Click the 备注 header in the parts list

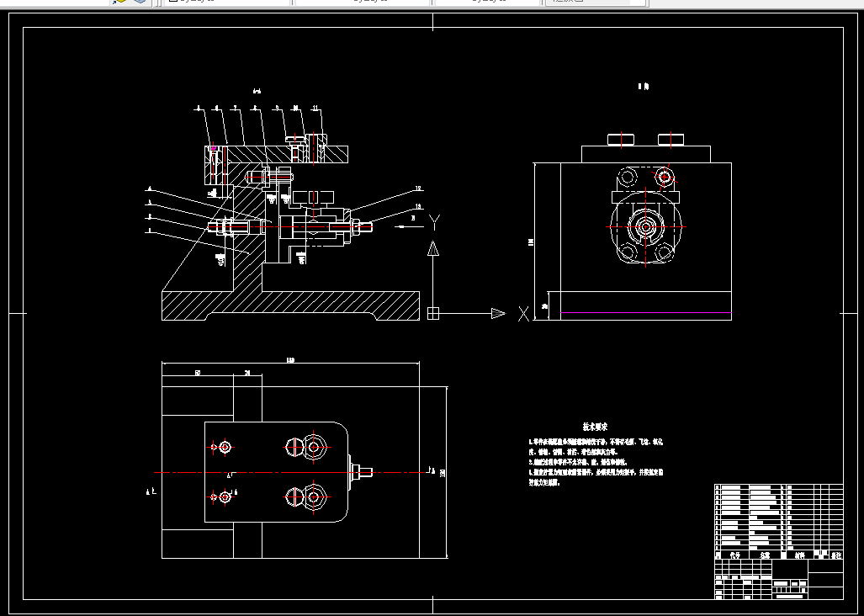point(836,555)
